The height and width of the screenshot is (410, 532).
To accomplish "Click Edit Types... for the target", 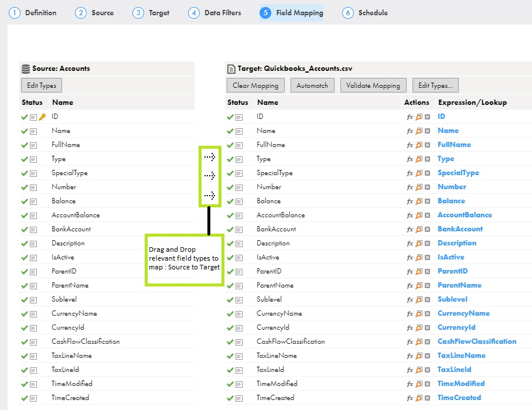I will 435,86.
